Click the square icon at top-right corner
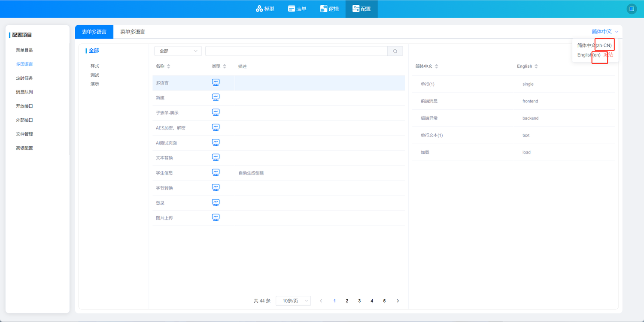Image resolution: width=644 pixels, height=322 pixels. tap(632, 9)
